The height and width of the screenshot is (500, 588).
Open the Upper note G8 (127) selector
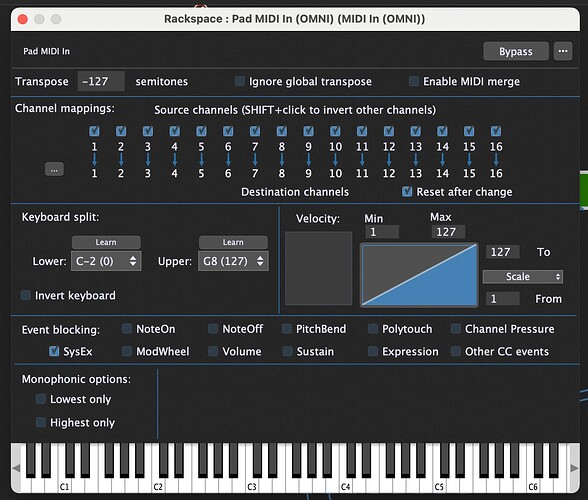point(233,261)
